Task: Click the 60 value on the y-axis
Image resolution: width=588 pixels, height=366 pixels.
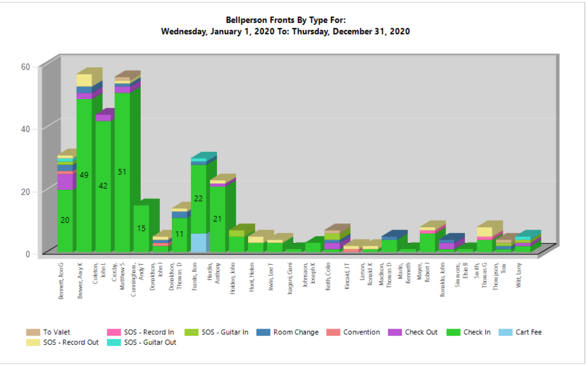Action: point(25,67)
